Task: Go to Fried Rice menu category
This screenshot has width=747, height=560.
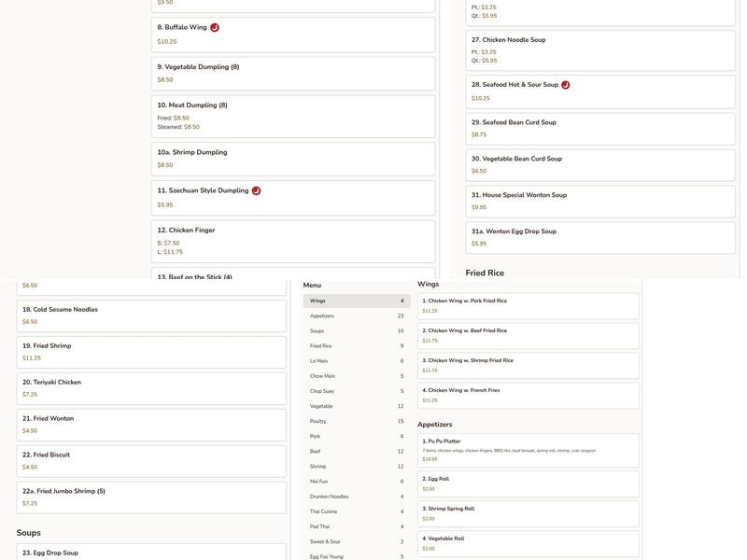Action: click(357, 346)
